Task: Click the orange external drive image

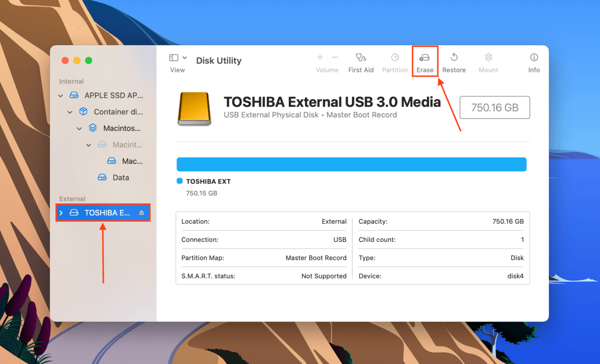Action: [194, 108]
